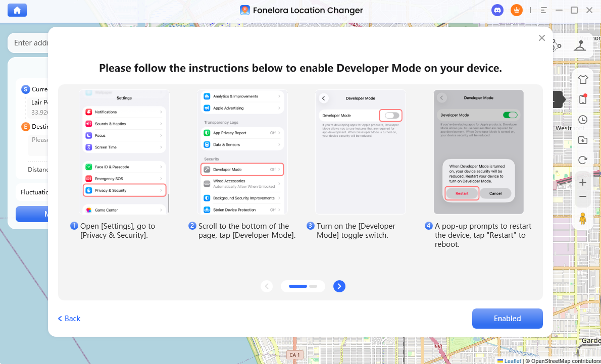Select the first page indicator bar
The image size is (601, 364).
point(298,286)
